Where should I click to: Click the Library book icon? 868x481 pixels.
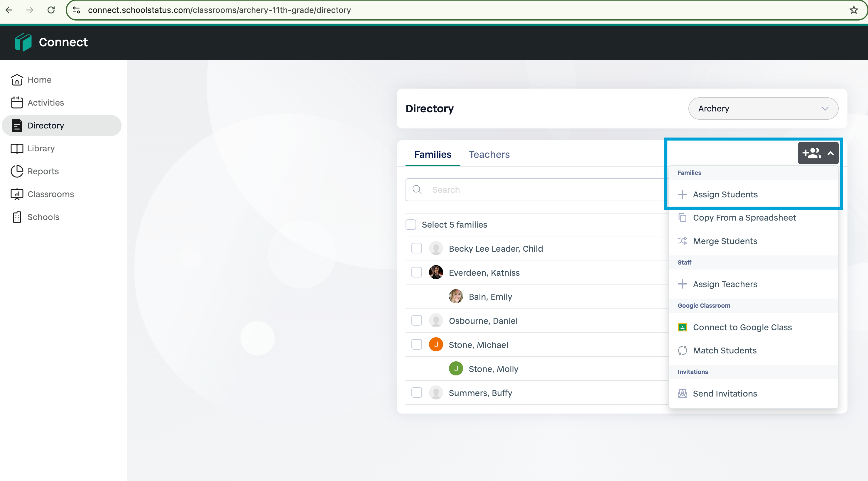(17, 148)
